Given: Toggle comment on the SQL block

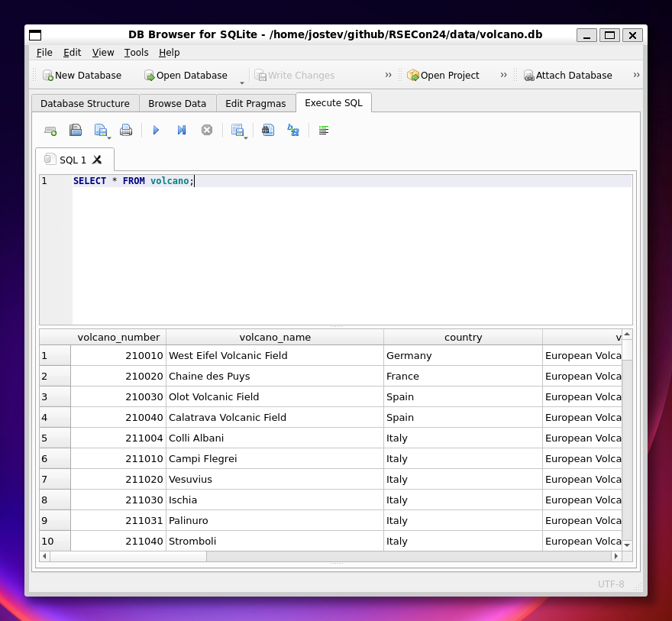Looking at the screenshot, I should tap(324, 131).
